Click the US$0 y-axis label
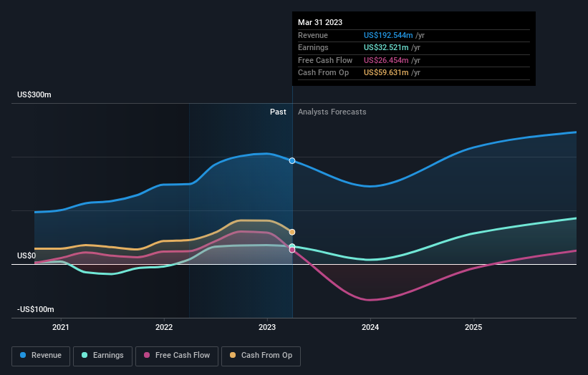Screen dimensions: 588x375 click(x=26, y=256)
